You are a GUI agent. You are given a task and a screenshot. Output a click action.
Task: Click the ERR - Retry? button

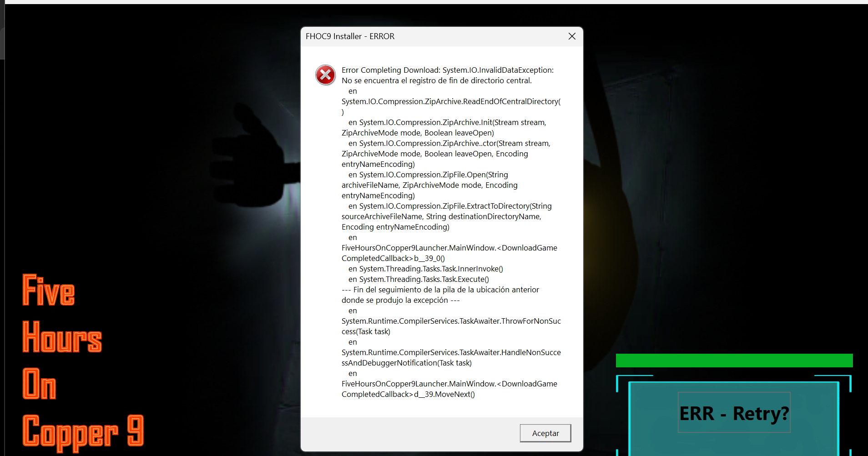[x=734, y=413]
